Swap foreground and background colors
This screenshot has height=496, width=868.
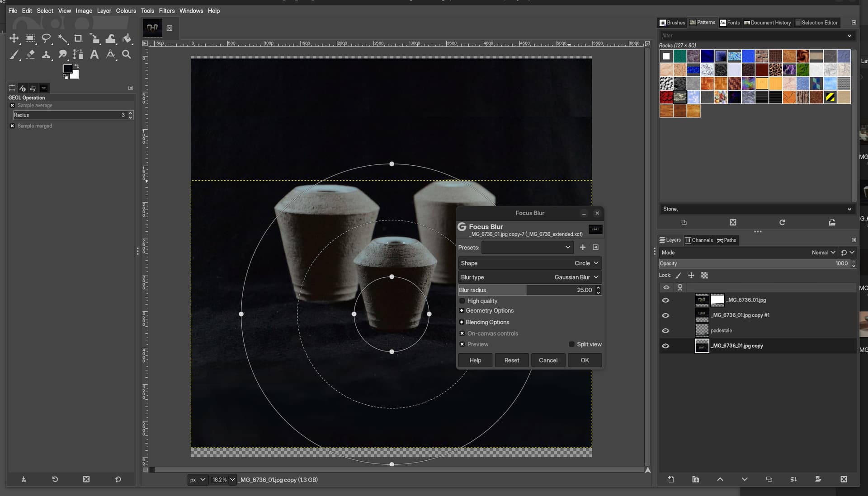77,66
